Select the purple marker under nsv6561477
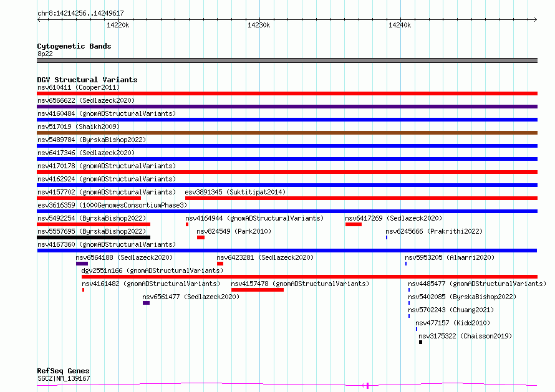The width and height of the screenshot is (555, 392). pyautogui.click(x=146, y=303)
